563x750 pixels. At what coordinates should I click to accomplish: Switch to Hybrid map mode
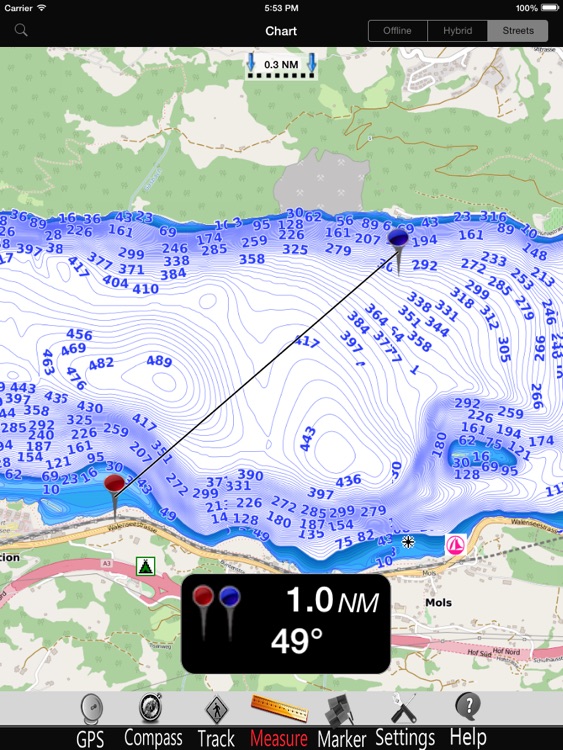pos(457,31)
